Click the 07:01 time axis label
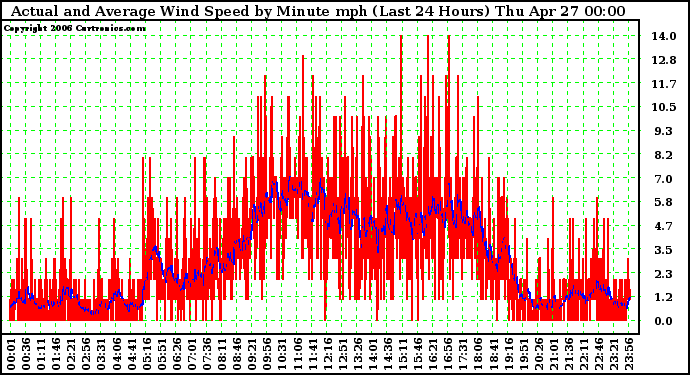This screenshot has width=690, height=375. [x=191, y=354]
